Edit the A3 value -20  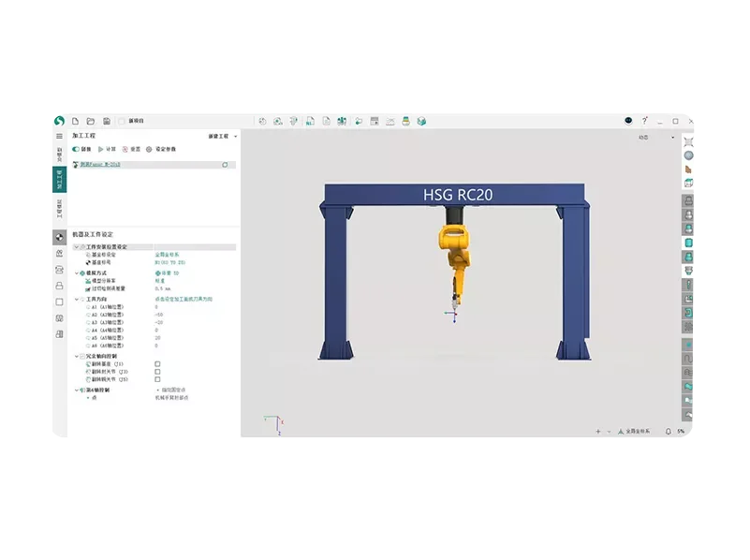coord(159,322)
